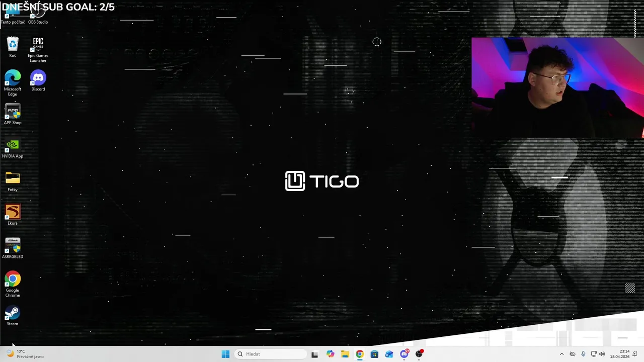Expand the hidden system tray icons
644x362 pixels.
click(x=561, y=354)
